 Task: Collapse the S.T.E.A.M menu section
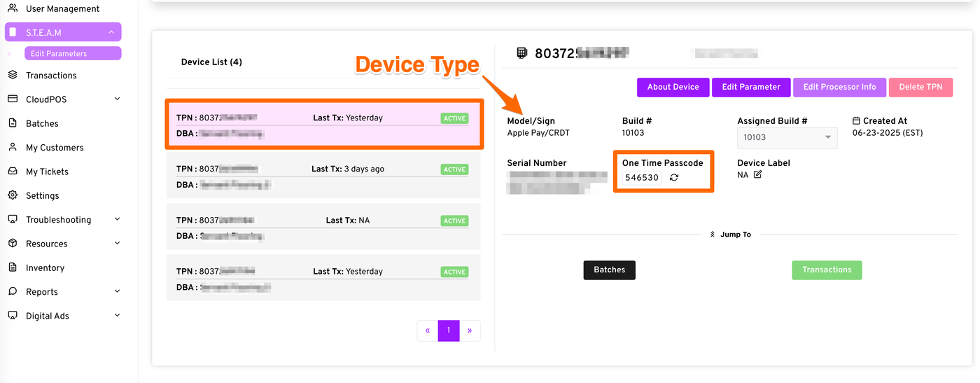(x=111, y=32)
